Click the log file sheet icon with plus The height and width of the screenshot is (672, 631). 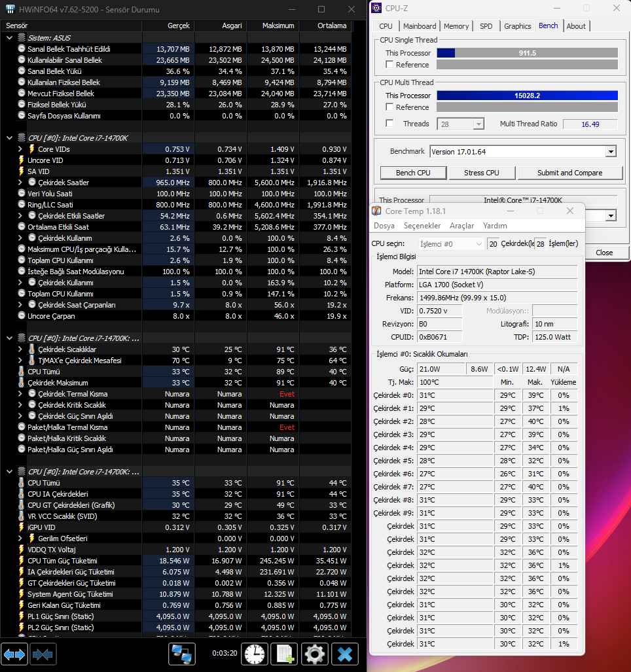(x=285, y=654)
